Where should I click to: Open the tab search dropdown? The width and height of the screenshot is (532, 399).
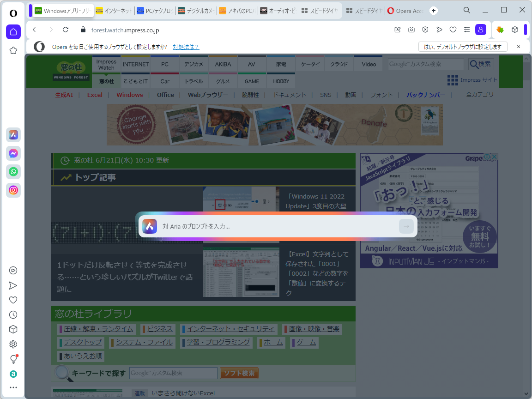pos(466,10)
